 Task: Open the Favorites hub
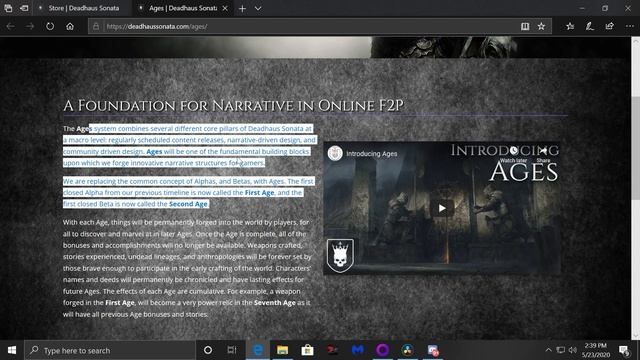click(x=570, y=27)
